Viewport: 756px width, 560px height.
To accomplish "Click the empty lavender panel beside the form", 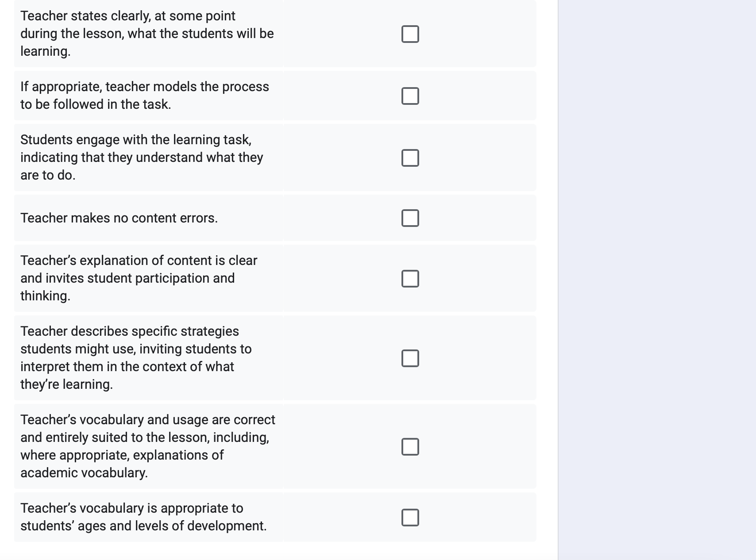I will coord(657,280).
